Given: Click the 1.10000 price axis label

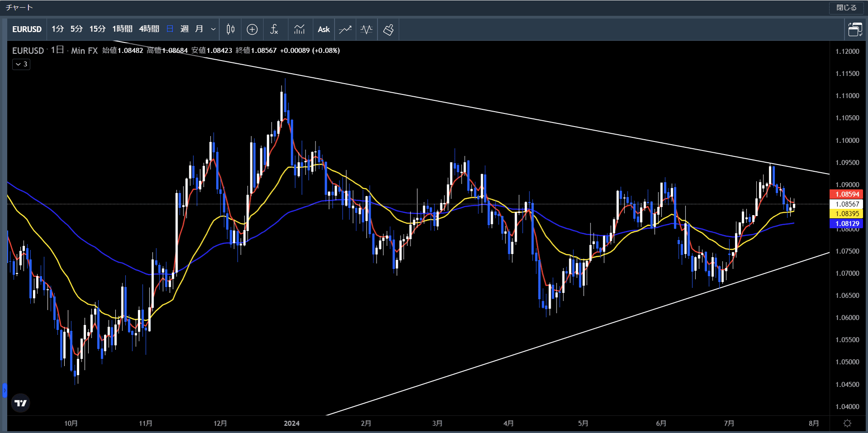Looking at the screenshot, I should [x=847, y=141].
